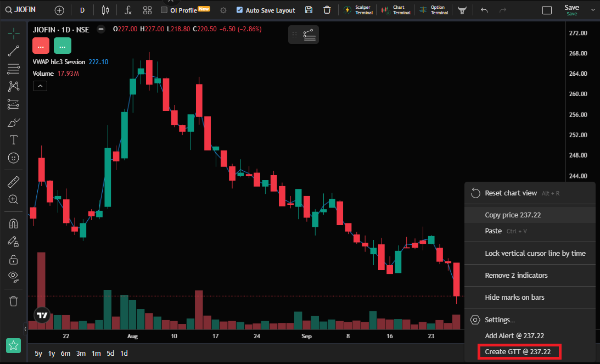Click the bull head icon

[462, 10]
